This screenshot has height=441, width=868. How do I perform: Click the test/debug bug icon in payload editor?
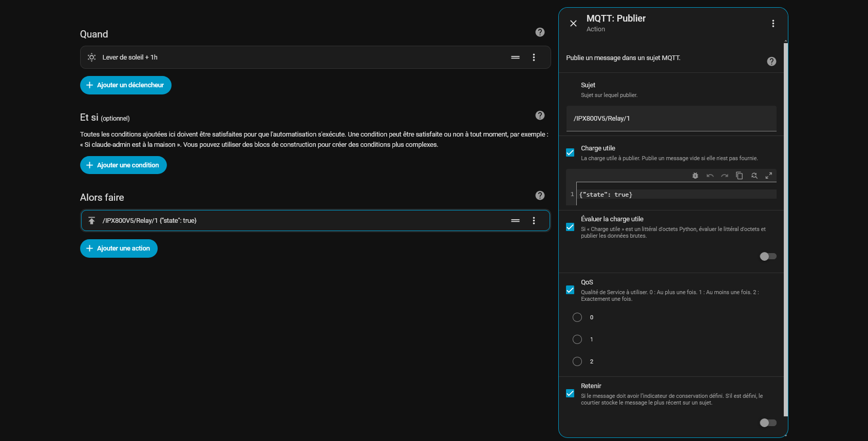(695, 176)
